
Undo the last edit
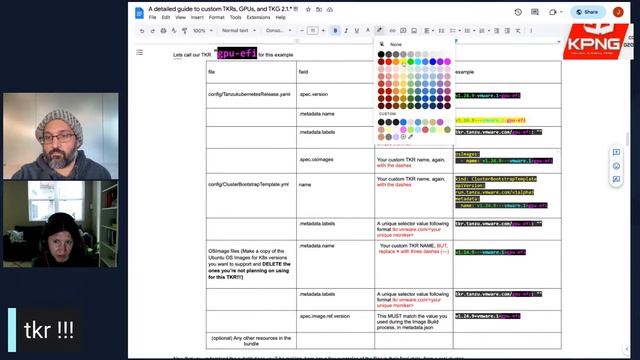click(x=142, y=31)
